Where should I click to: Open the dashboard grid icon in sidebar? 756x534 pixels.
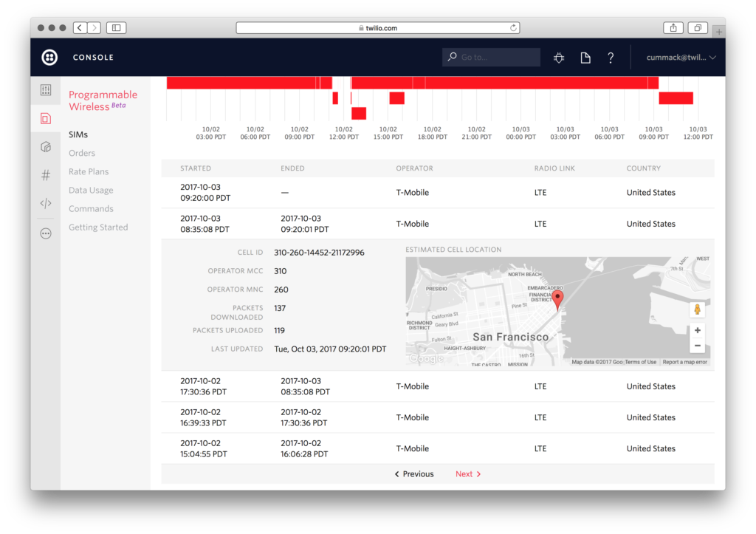tap(46, 89)
